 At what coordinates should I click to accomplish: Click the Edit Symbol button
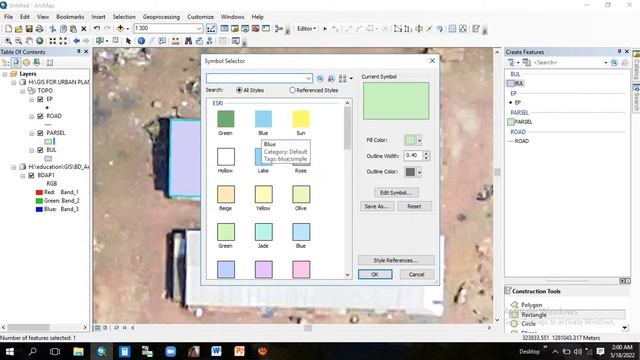396,193
